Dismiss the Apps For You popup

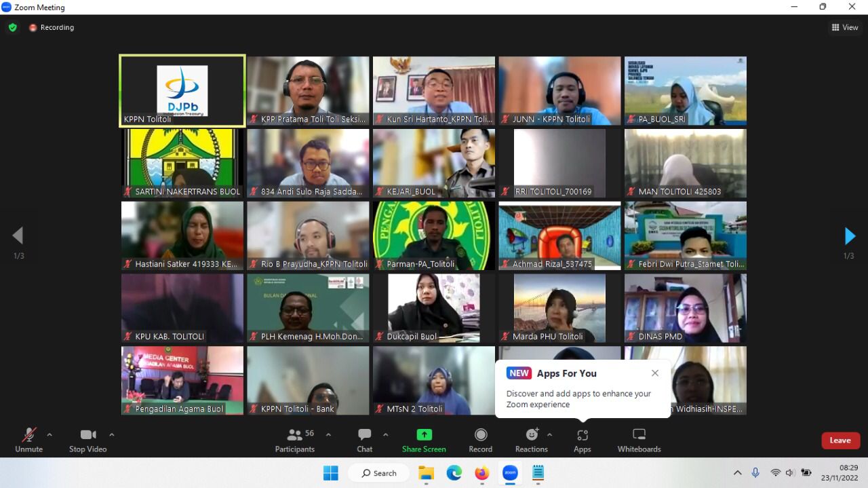pyautogui.click(x=654, y=373)
